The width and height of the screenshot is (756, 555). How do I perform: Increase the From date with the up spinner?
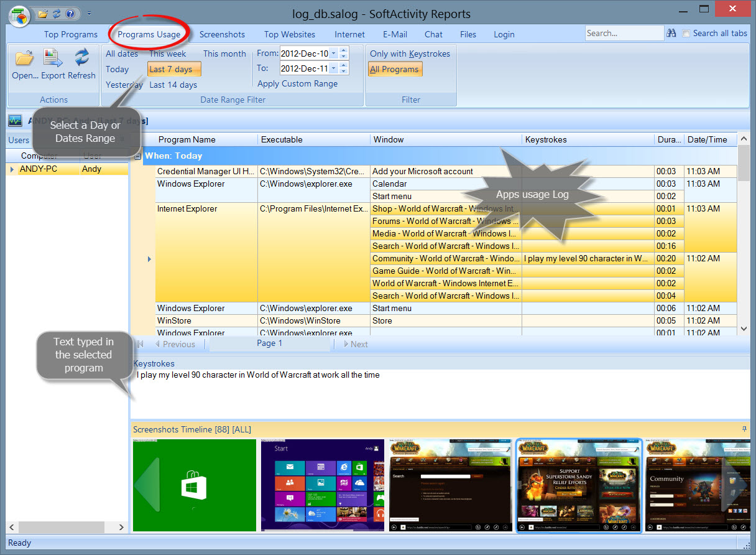344,50
